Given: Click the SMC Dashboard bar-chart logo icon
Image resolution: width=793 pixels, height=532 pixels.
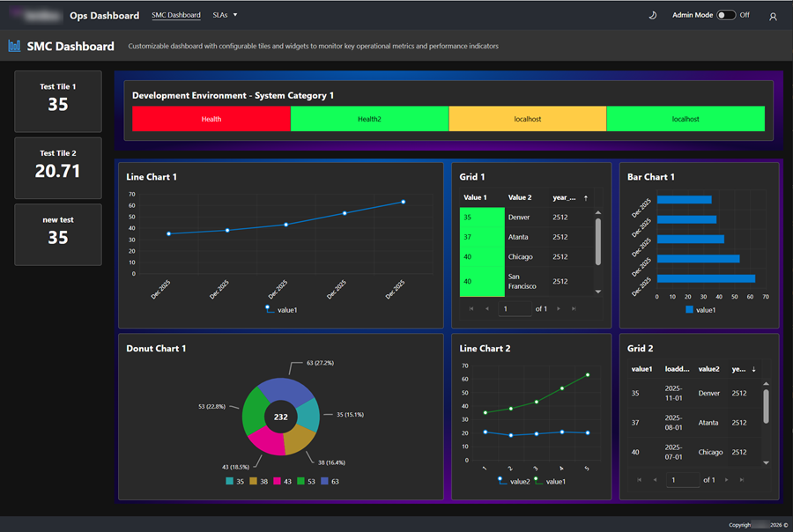Looking at the screenshot, I should 13,45.
